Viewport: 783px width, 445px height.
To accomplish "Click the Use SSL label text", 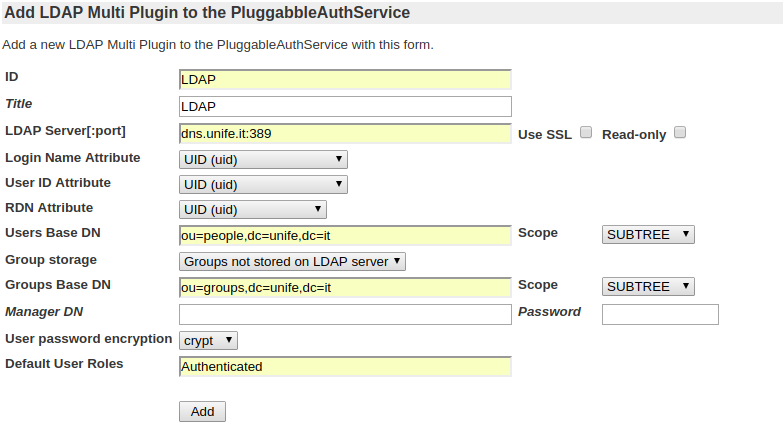I will [x=545, y=134].
